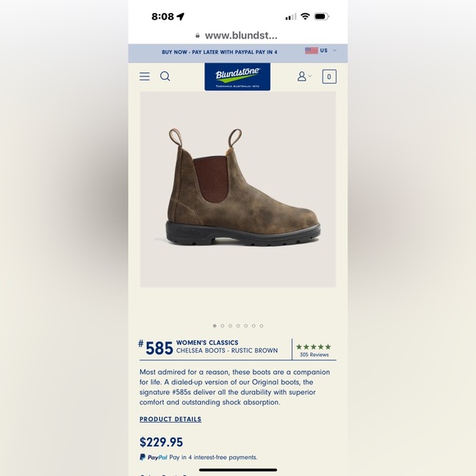Tap the padlock icon in address bar
The height and width of the screenshot is (476, 476).
pos(198,35)
